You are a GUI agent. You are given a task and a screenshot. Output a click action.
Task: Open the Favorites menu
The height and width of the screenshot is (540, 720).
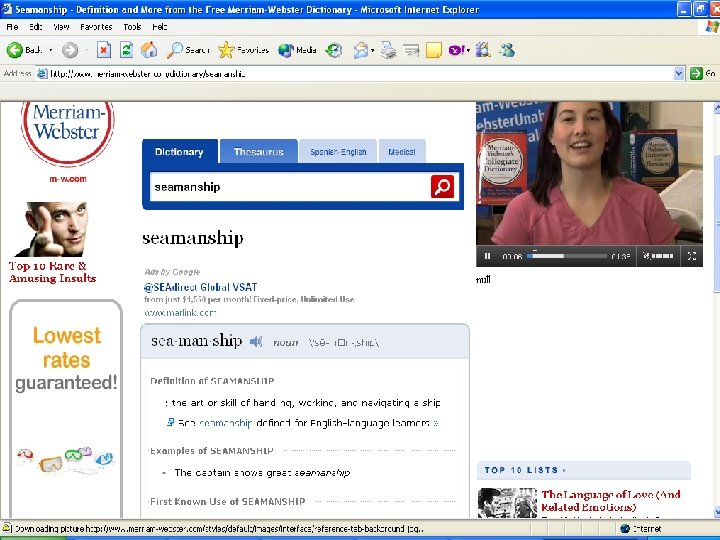coord(96,27)
